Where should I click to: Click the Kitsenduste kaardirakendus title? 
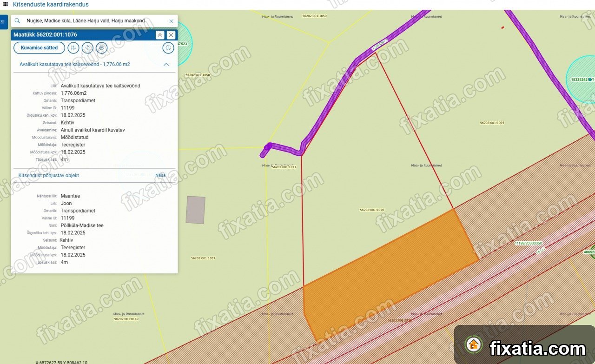click(51, 4)
